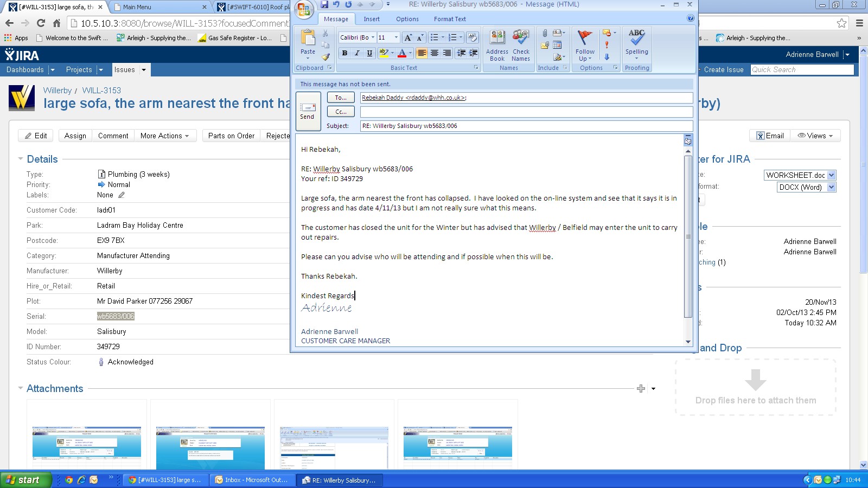The image size is (868, 488).
Task: Click the Cc... button
Action: [x=341, y=112]
